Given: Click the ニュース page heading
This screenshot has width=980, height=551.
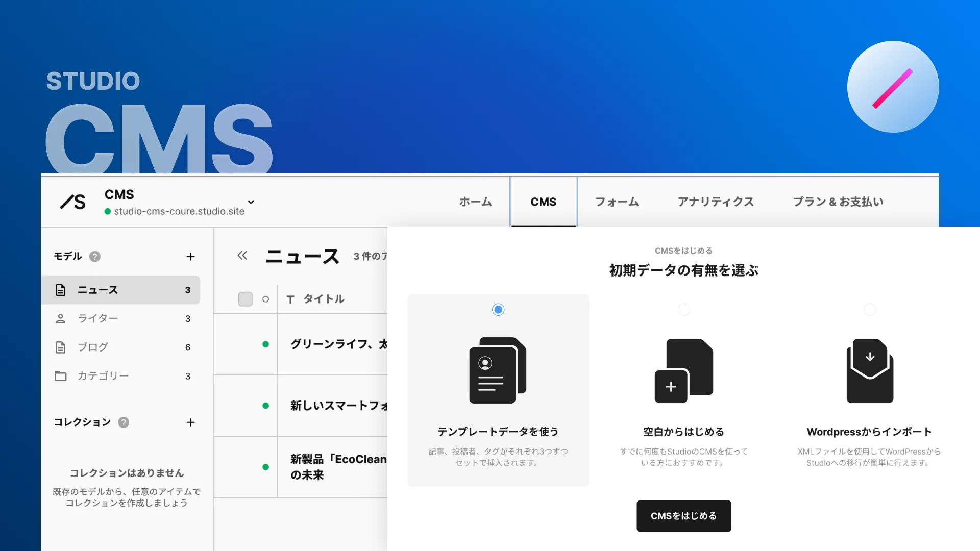Looking at the screenshot, I should (x=303, y=256).
